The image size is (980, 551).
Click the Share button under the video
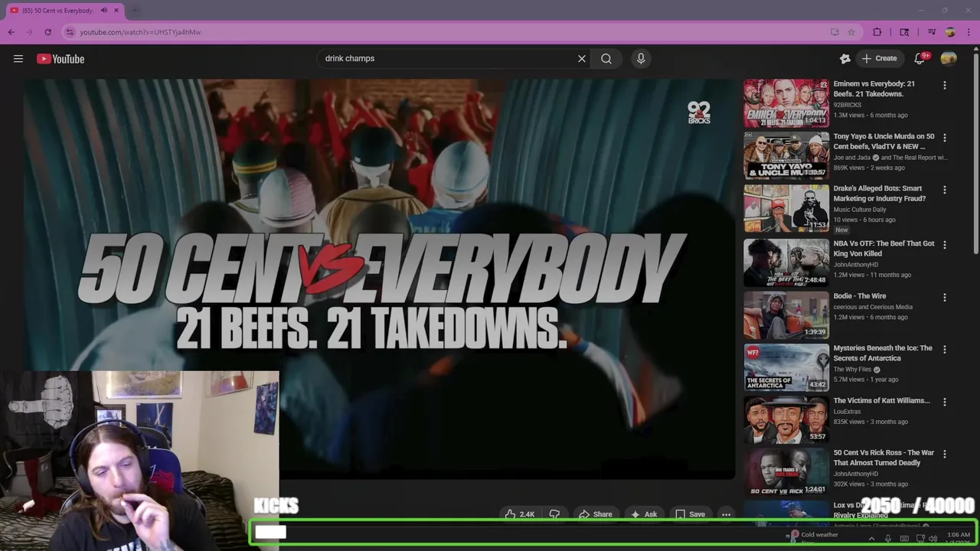595,514
